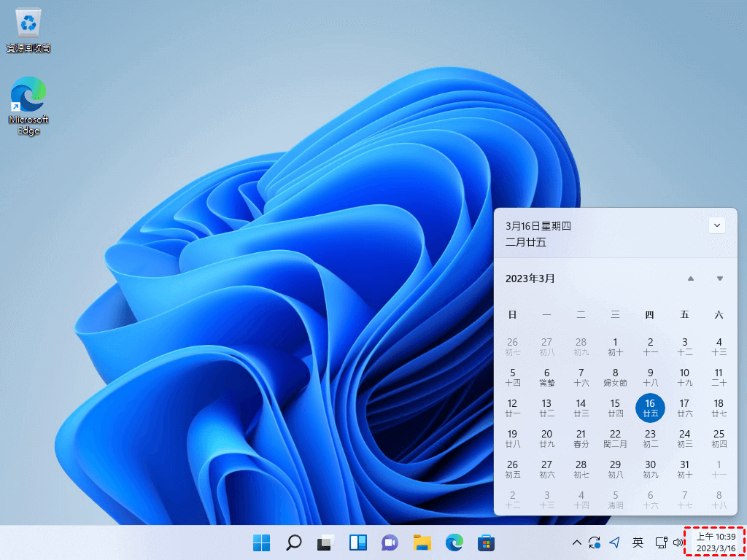Collapse the calendar flyout with chevron

(x=716, y=225)
